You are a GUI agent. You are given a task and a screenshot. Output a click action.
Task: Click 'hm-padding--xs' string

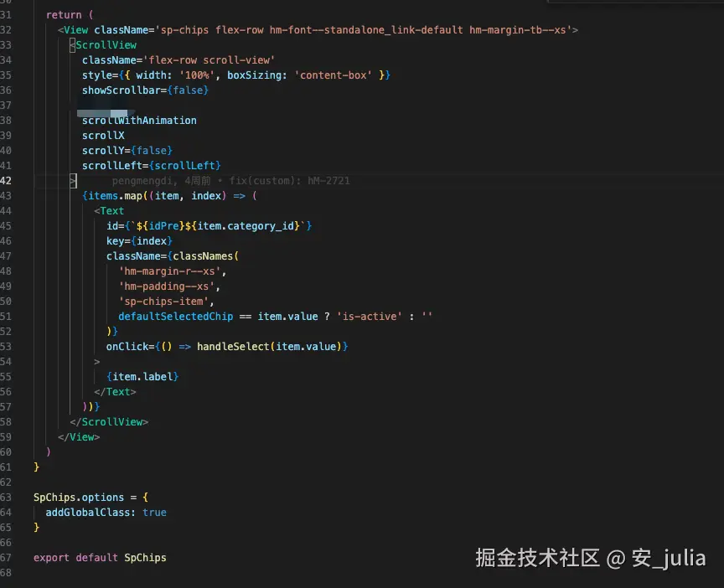[x=166, y=286]
